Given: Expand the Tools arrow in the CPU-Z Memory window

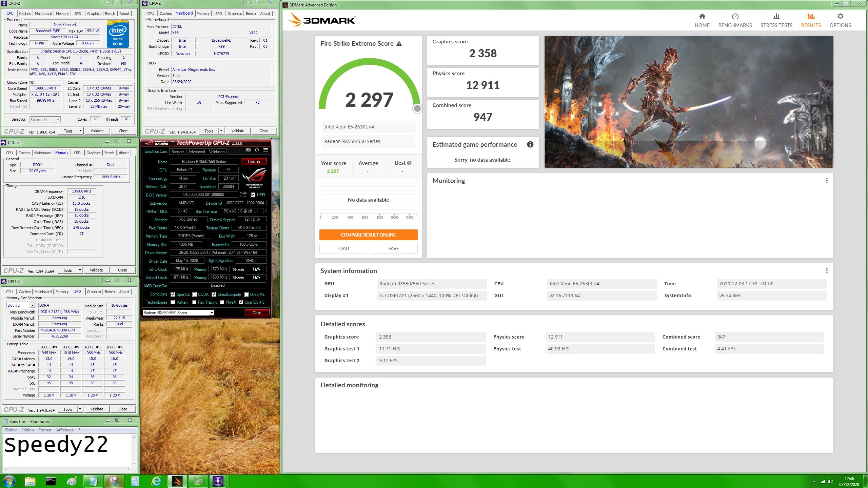Looking at the screenshot, I should 80,270.
